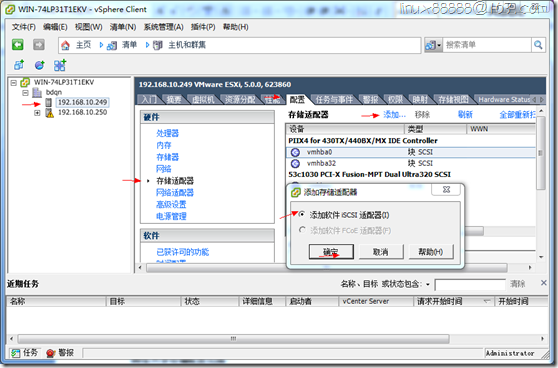The width and height of the screenshot is (558, 368).
Task: Click the vmhba0 adapter icon
Action: point(295,152)
